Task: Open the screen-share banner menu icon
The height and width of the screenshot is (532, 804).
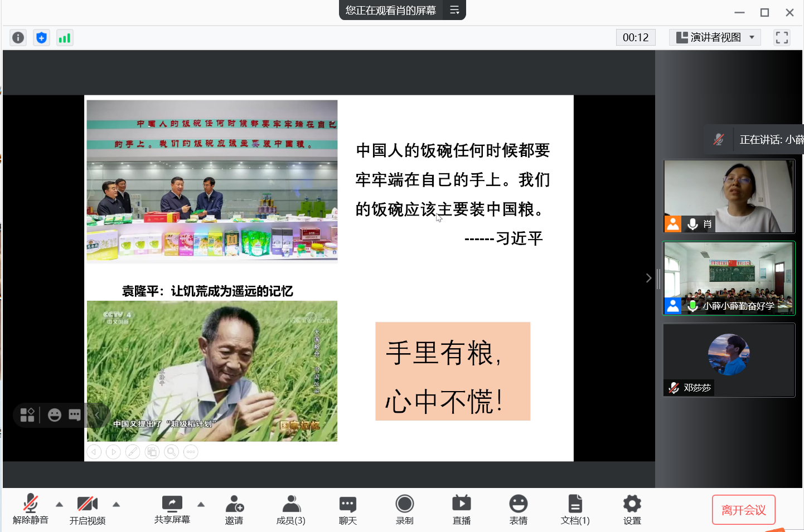Action: 454,10
